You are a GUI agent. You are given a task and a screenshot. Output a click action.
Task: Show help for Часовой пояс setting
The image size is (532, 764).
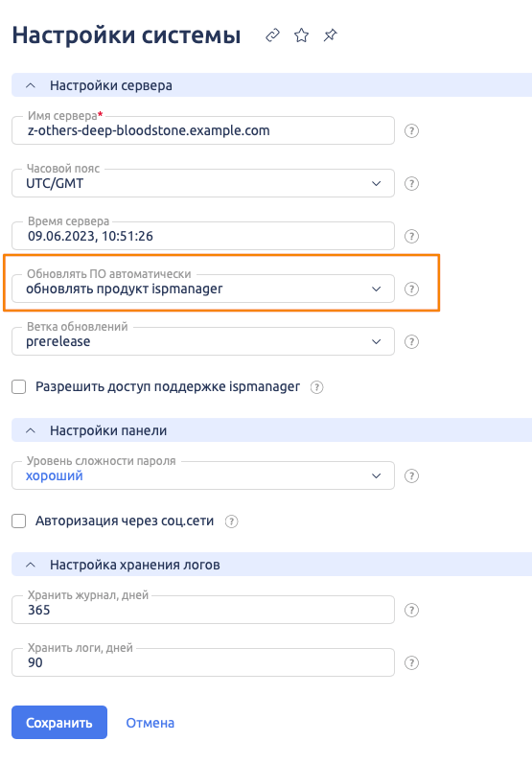(x=411, y=184)
